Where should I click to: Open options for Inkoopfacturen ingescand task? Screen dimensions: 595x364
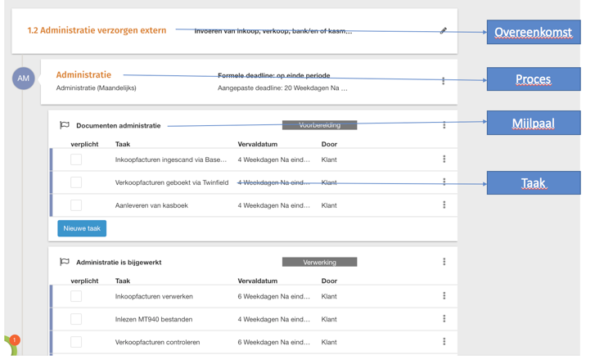tap(444, 160)
